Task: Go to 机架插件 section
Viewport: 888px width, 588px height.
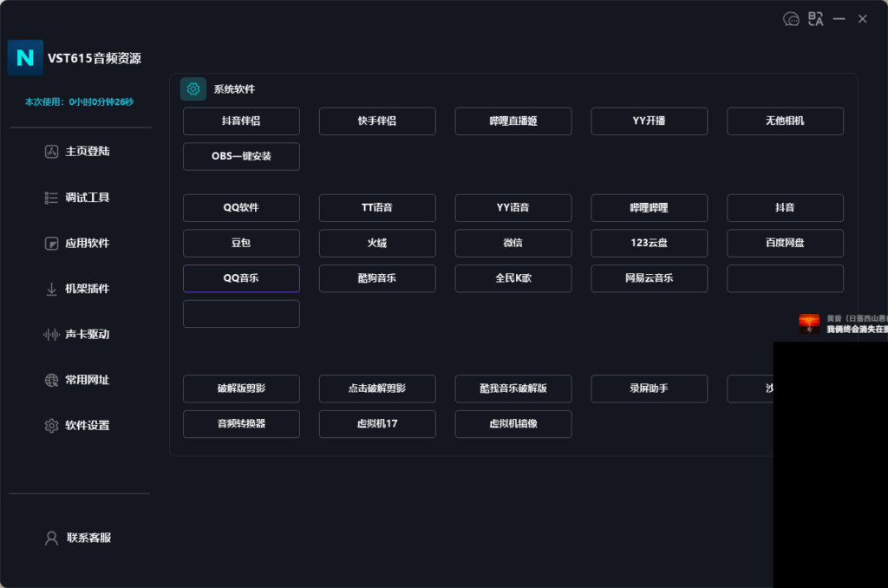Action: (77, 288)
